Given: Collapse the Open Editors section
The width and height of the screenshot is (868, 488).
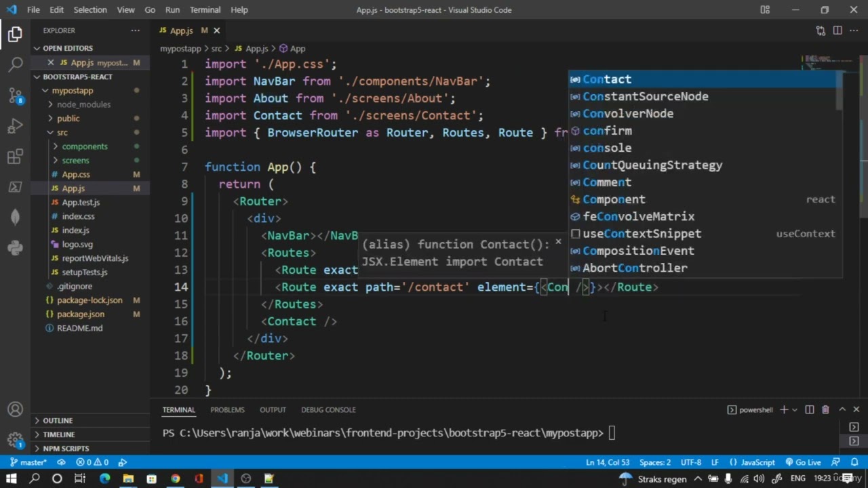Looking at the screenshot, I should pos(91,48).
